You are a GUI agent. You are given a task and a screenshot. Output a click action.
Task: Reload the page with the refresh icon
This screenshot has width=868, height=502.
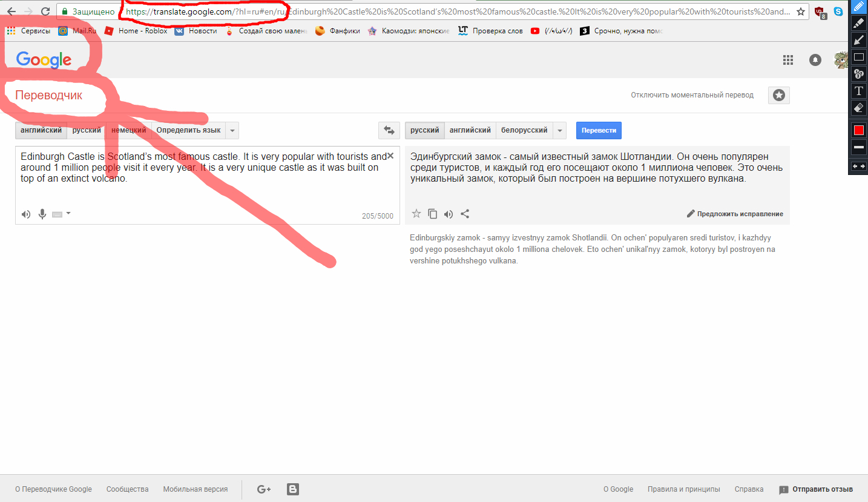pyautogui.click(x=45, y=12)
